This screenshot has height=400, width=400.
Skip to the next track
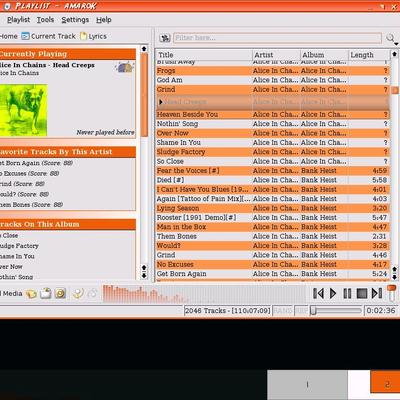pos(377,293)
